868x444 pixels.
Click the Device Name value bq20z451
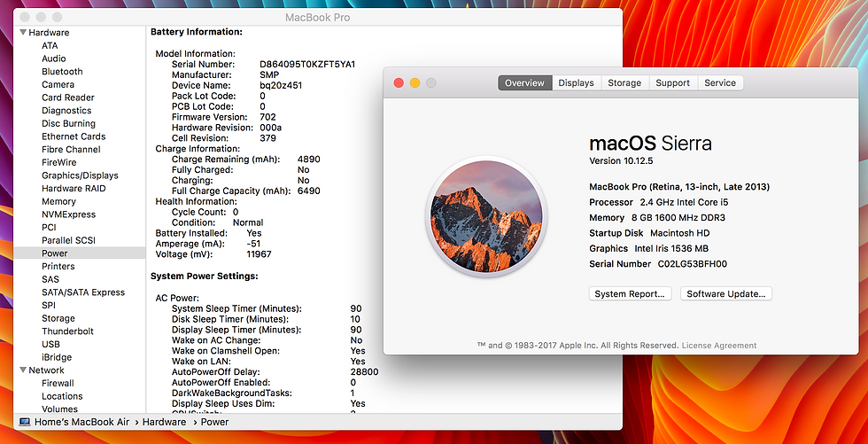pyautogui.click(x=282, y=85)
